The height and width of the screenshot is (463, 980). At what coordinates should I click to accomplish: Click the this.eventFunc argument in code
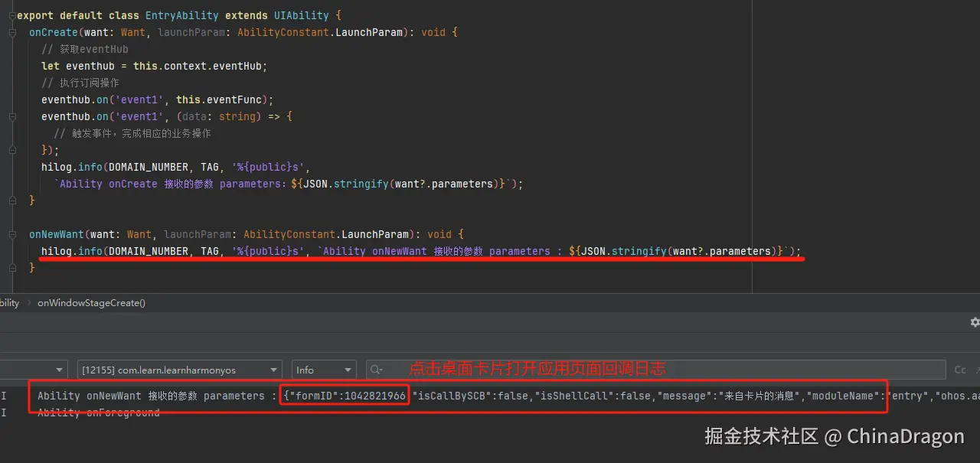point(221,99)
